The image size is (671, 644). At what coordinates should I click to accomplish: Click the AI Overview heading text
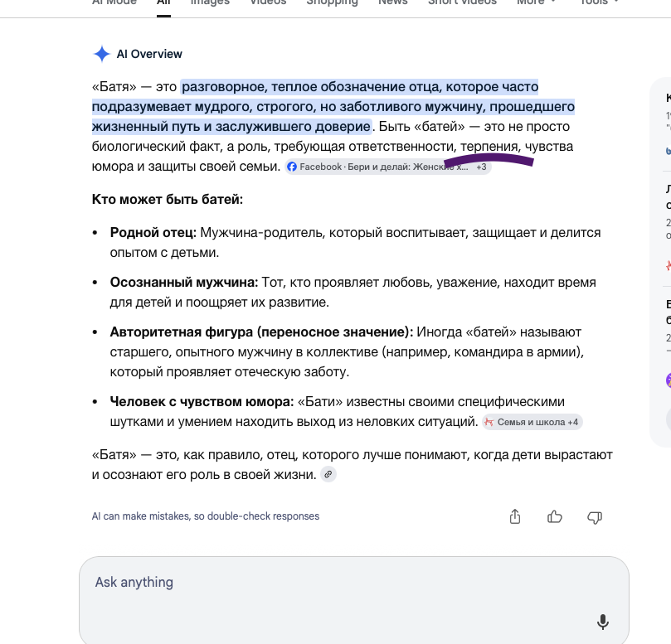149,54
